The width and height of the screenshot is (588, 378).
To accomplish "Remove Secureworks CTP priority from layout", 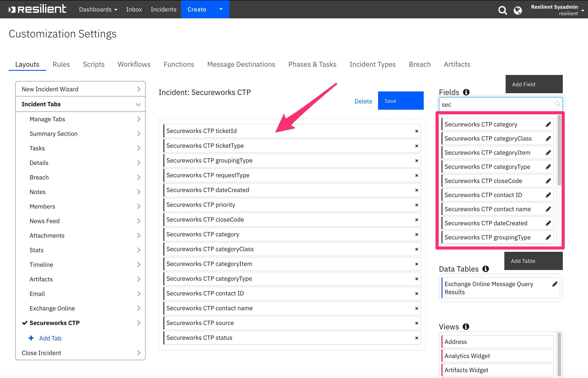I will 417,205.
